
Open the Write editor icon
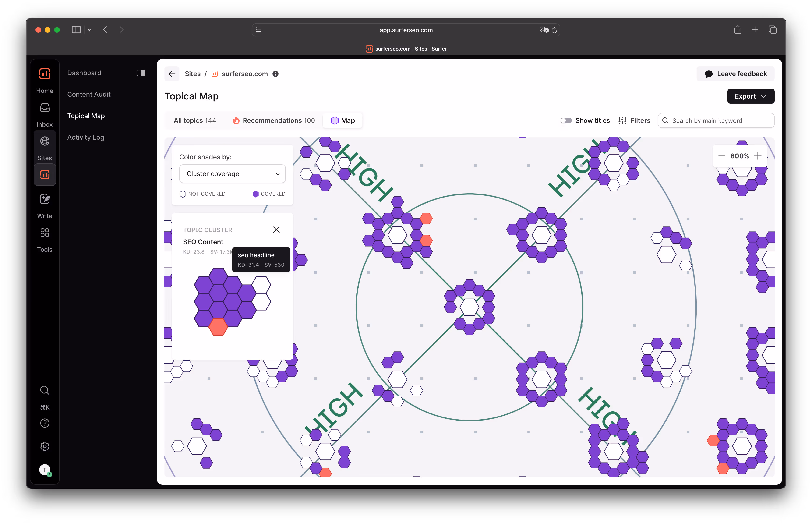(x=45, y=199)
